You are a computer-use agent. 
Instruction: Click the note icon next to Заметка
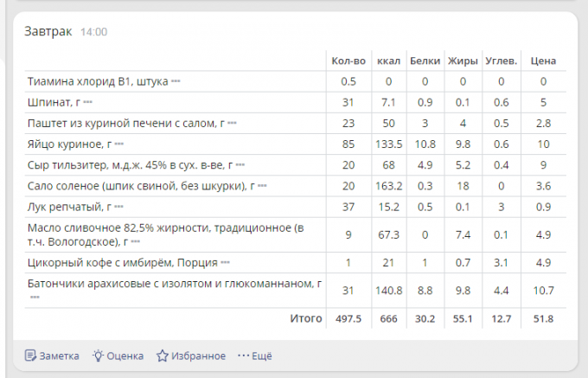coord(30,356)
